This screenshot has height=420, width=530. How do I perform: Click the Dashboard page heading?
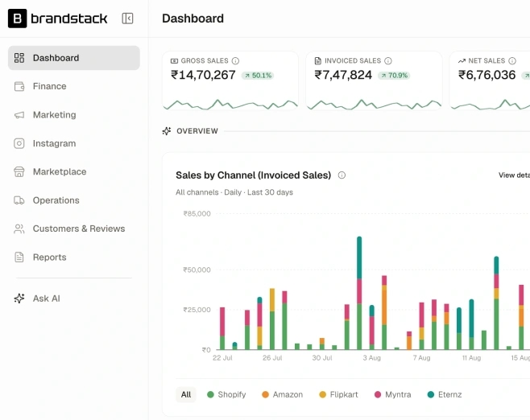coord(193,19)
